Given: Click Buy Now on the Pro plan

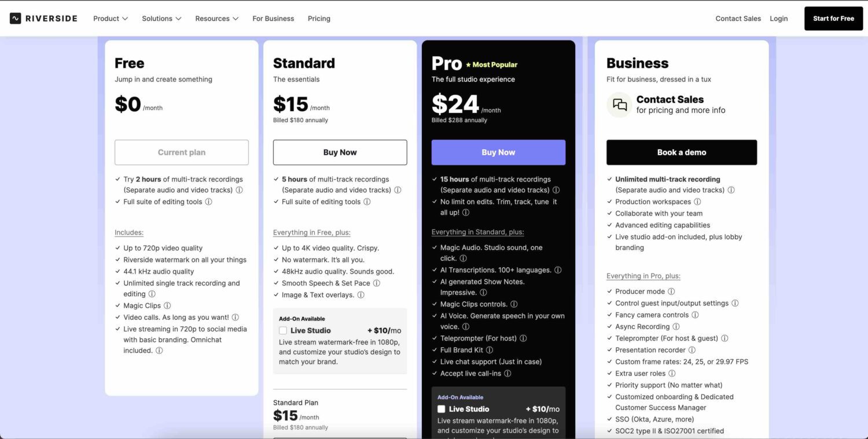Looking at the screenshot, I should (x=498, y=153).
